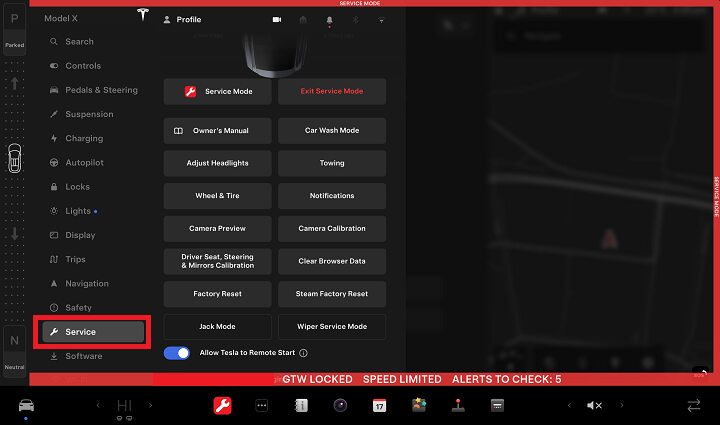Click the garage door icon in header
The width and height of the screenshot is (720, 425).
click(303, 20)
